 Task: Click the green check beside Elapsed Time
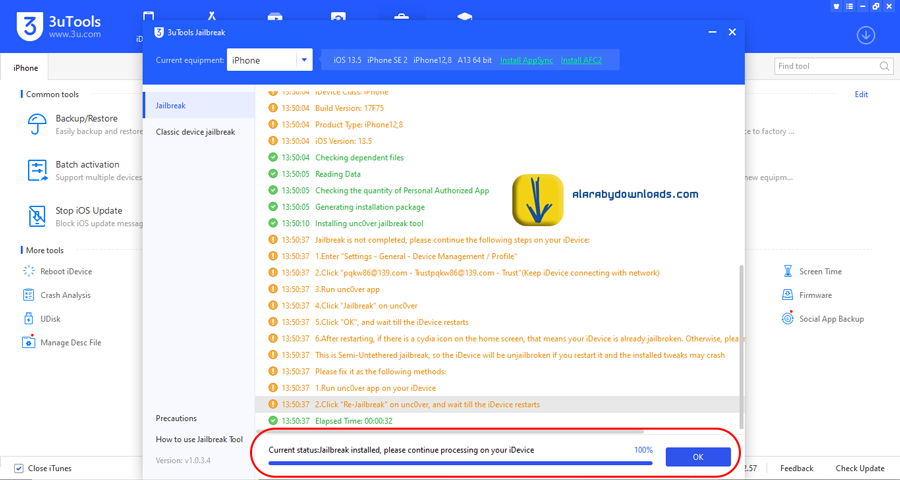coord(273,421)
